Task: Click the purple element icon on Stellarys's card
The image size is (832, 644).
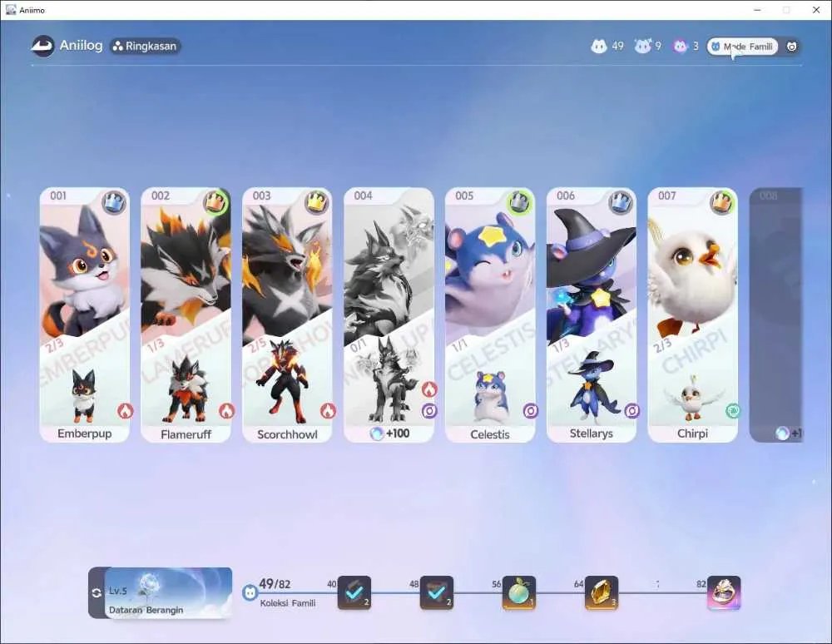Action: point(632,410)
